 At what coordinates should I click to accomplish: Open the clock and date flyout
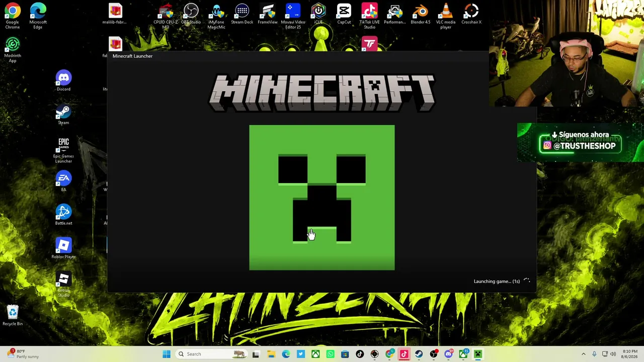(630, 354)
